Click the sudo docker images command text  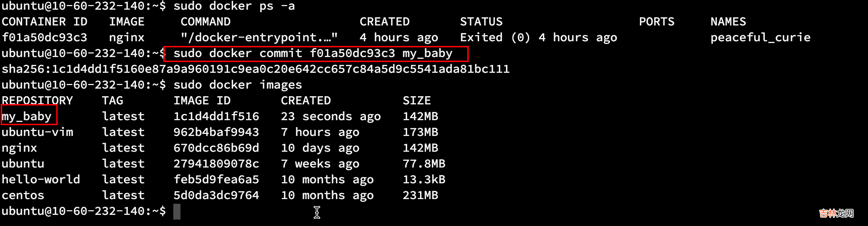(x=237, y=85)
